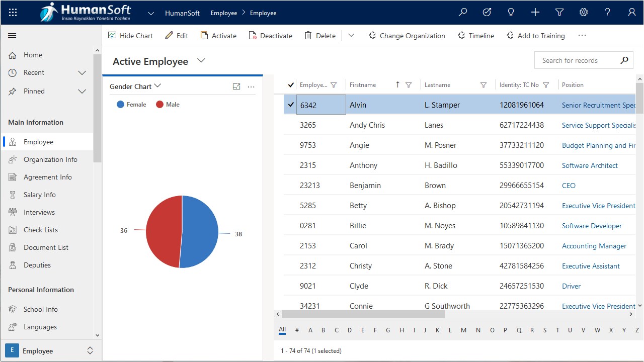Open the Software Architect position link
This screenshot has width=644, height=362.
[x=590, y=165]
